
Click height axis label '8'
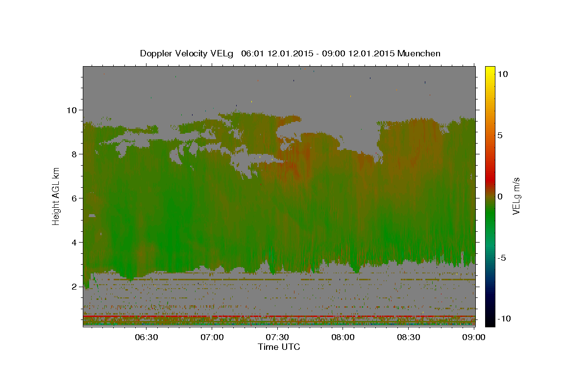tap(75, 154)
